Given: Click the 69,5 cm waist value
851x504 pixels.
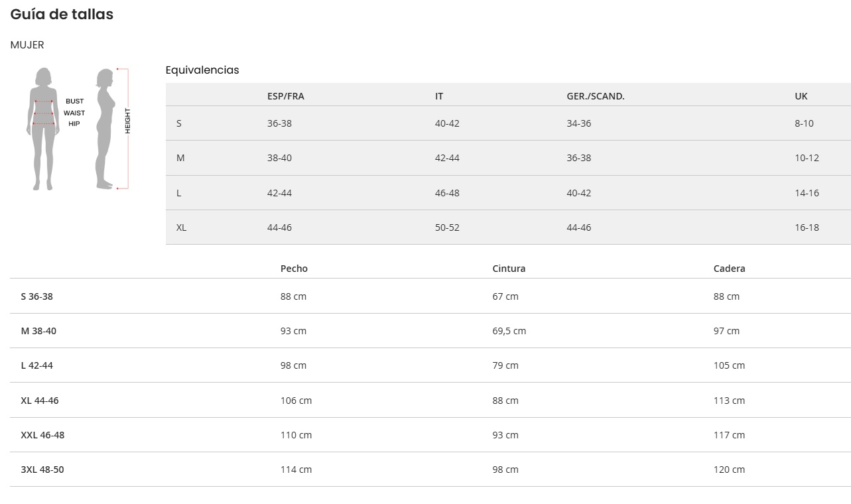Looking at the screenshot, I should (509, 331).
